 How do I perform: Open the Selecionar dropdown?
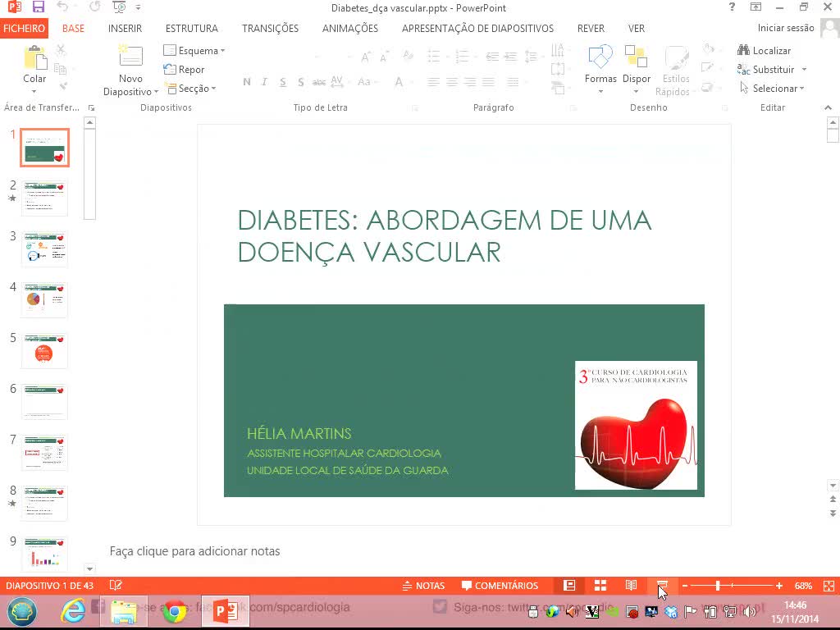pyautogui.click(x=771, y=89)
